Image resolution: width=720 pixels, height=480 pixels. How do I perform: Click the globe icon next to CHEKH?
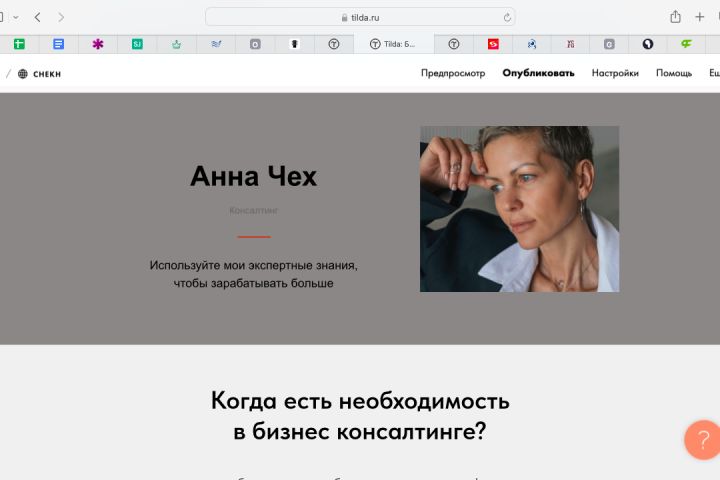(x=22, y=74)
